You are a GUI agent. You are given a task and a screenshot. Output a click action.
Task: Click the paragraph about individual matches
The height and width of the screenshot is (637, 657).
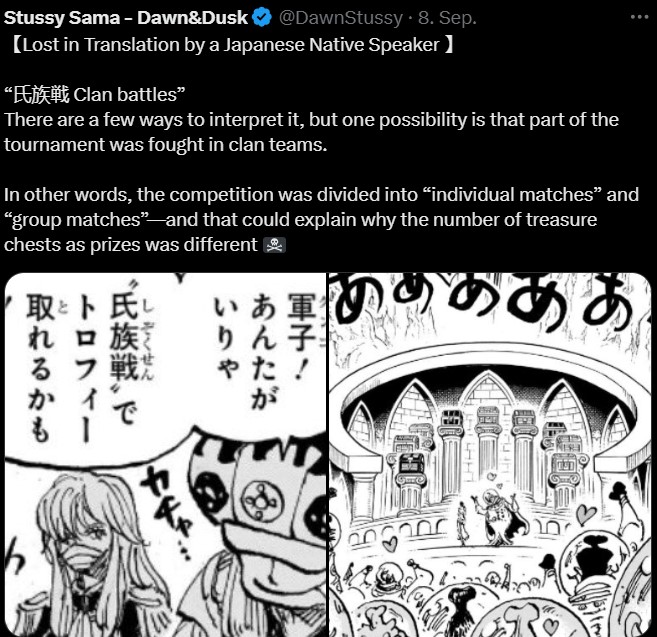pyautogui.click(x=321, y=220)
